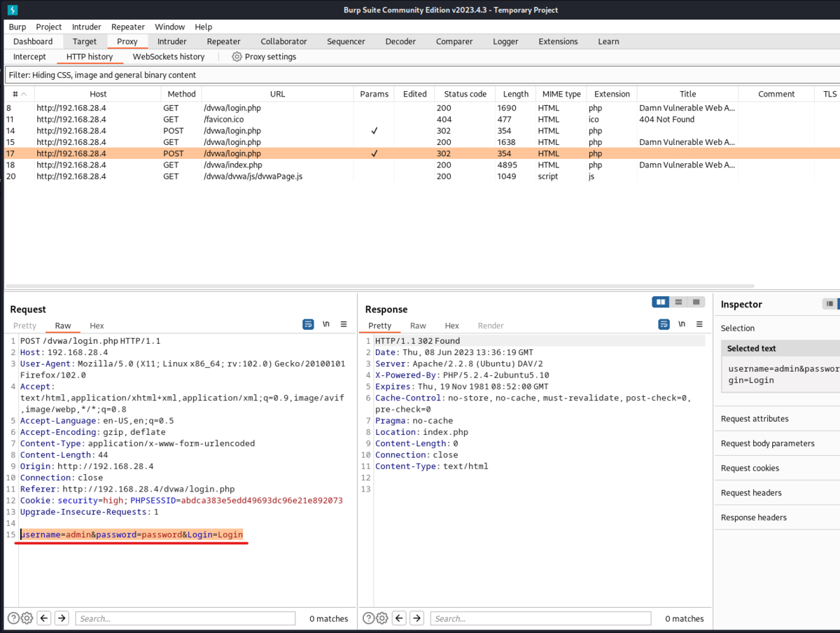Open Request search settings gear
Screen dimensions: 840x633
click(27, 618)
